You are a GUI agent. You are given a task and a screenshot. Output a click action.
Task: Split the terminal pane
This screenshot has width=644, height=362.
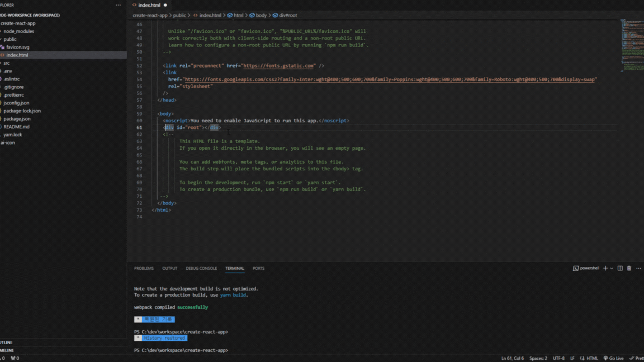click(x=620, y=268)
